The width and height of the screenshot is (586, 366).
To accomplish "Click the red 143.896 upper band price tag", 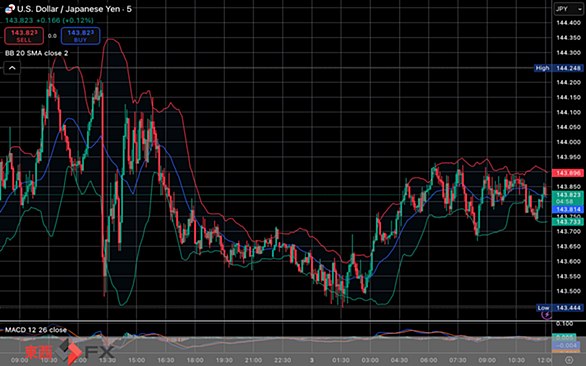I will (x=568, y=173).
